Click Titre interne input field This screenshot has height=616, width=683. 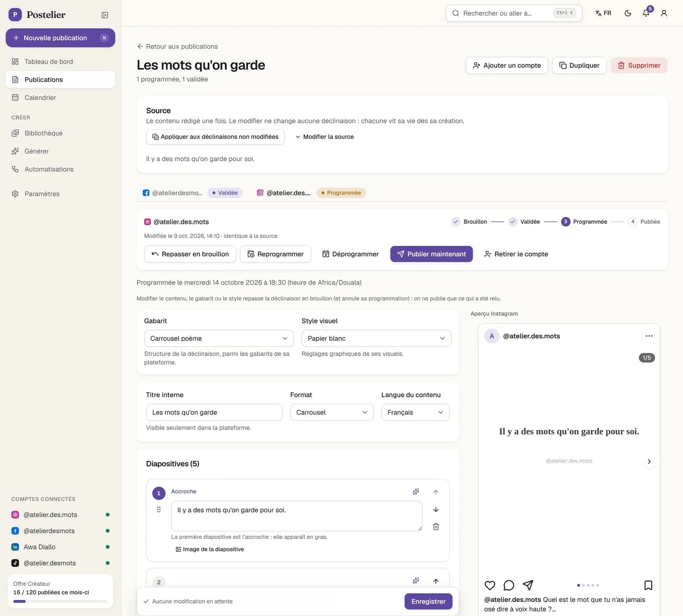tap(214, 413)
